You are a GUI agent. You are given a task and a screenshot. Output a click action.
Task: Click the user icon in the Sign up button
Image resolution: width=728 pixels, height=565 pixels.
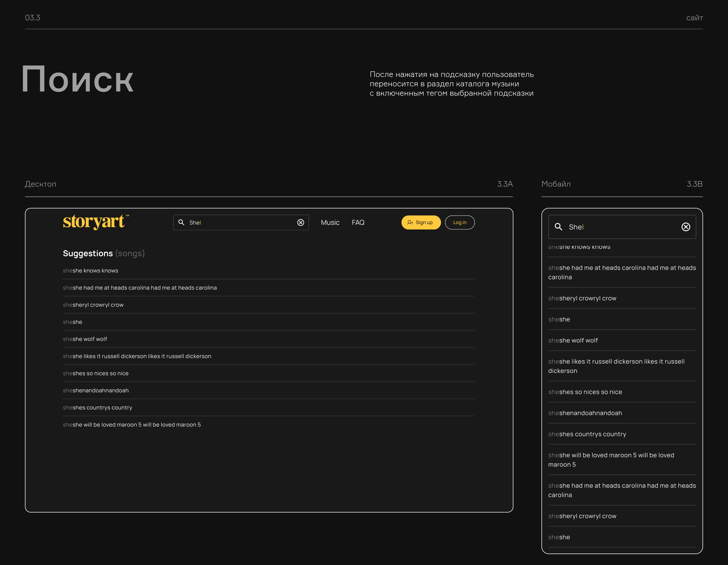[x=410, y=222]
